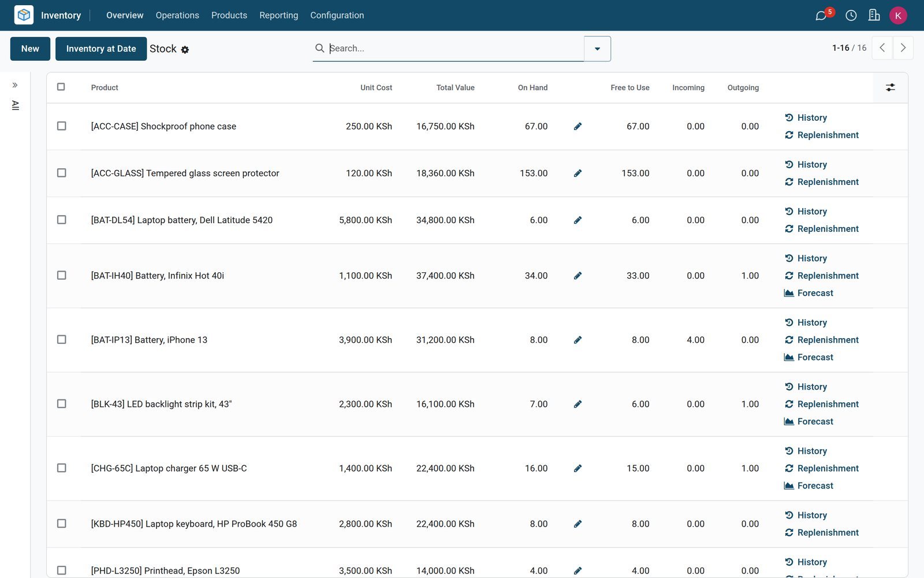924x578 pixels.
Task: Go to the previous page arrow
Action: (882, 48)
